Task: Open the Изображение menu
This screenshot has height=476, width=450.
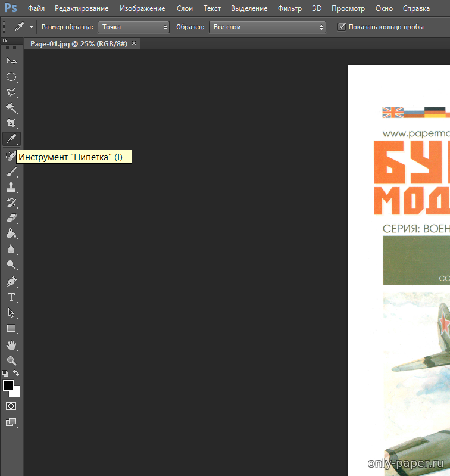Action: click(x=142, y=9)
